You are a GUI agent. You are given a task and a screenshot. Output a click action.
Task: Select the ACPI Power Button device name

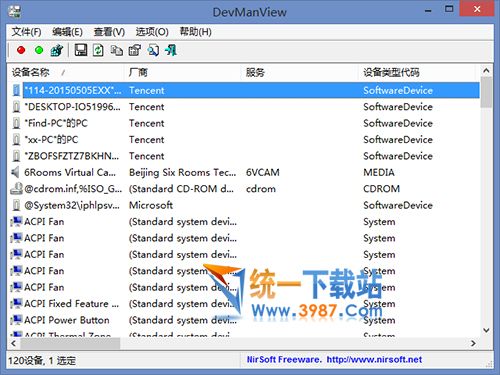click(x=67, y=320)
